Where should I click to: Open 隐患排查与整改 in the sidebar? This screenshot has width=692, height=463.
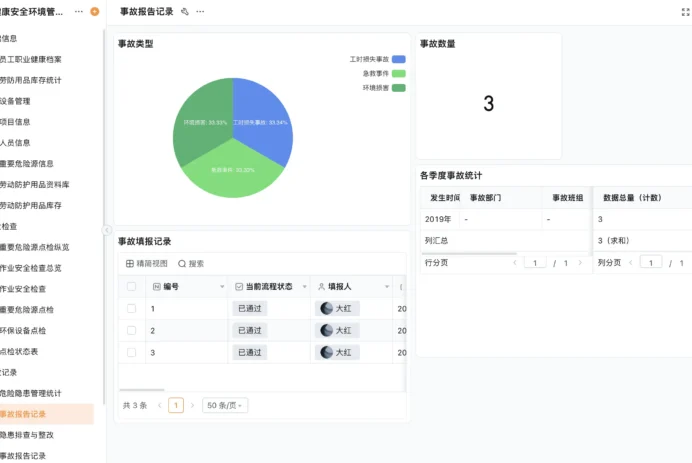click(x=27, y=435)
